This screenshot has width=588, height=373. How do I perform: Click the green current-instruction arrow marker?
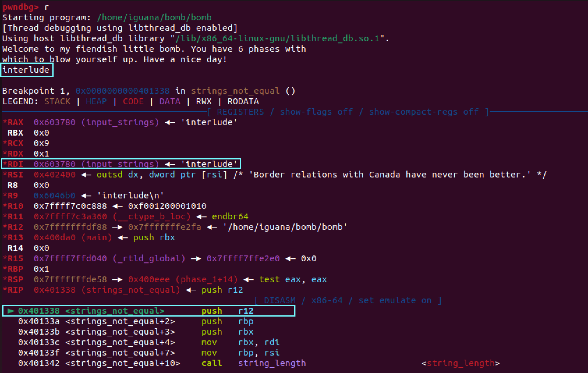pyautogui.click(x=11, y=311)
